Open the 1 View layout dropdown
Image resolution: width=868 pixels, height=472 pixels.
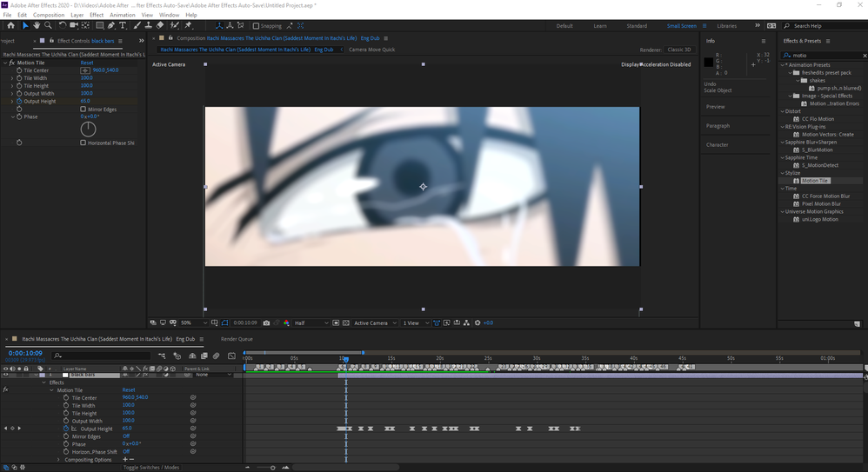tap(416, 322)
